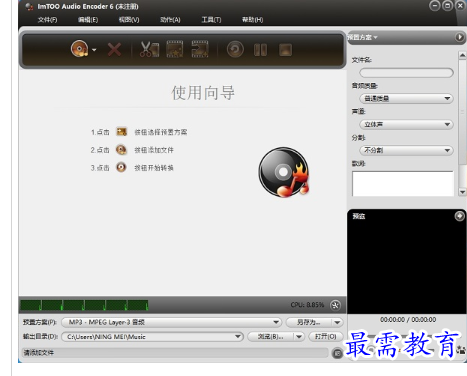Viewport: 467px width, 376px height.
Task: Open the 编辑(E) menu
Action: (x=88, y=20)
